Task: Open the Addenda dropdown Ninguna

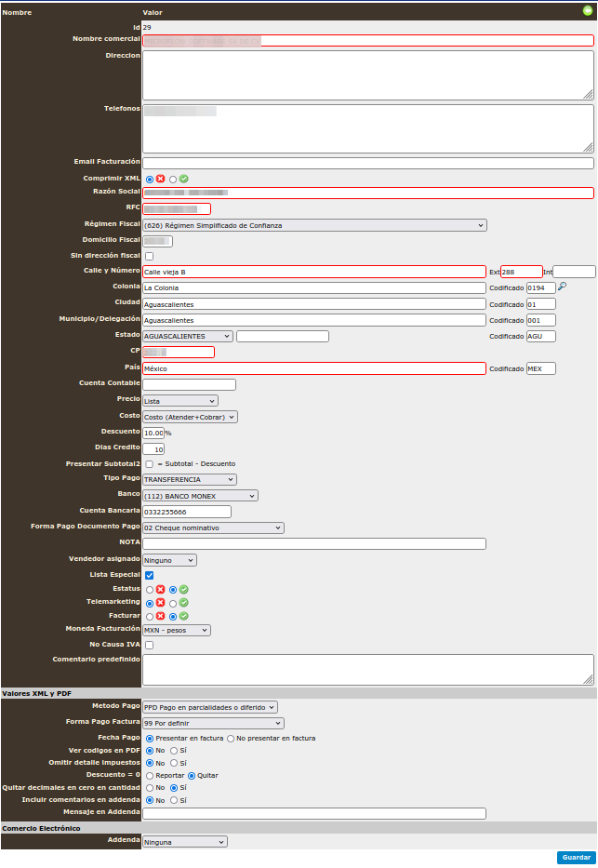Action: tap(185, 842)
